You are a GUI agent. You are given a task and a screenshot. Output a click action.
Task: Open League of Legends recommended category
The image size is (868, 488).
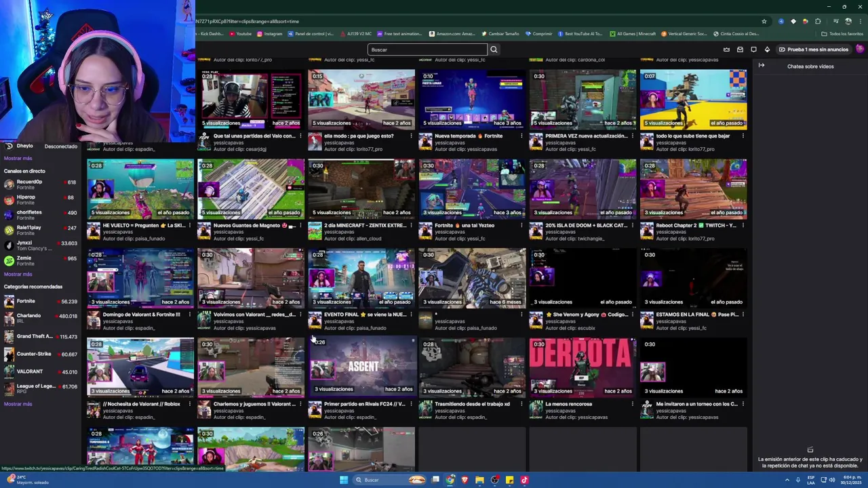click(x=39, y=389)
